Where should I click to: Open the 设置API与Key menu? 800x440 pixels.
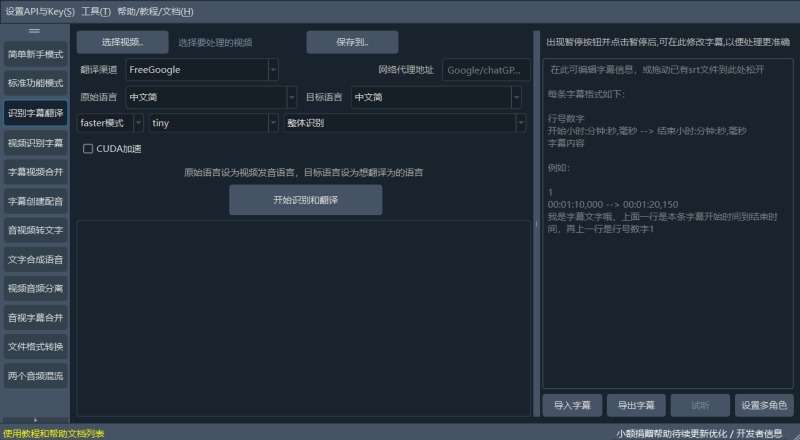[x=40, y=11]
